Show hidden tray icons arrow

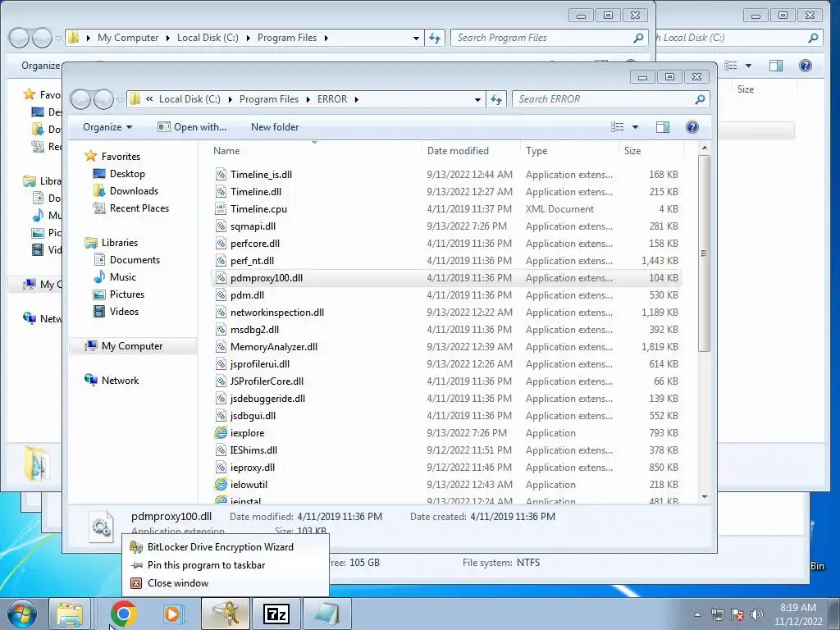click(697, 614)
